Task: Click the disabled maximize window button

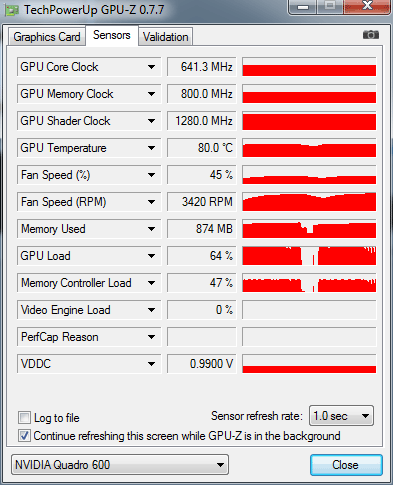Action: (330, 7)
